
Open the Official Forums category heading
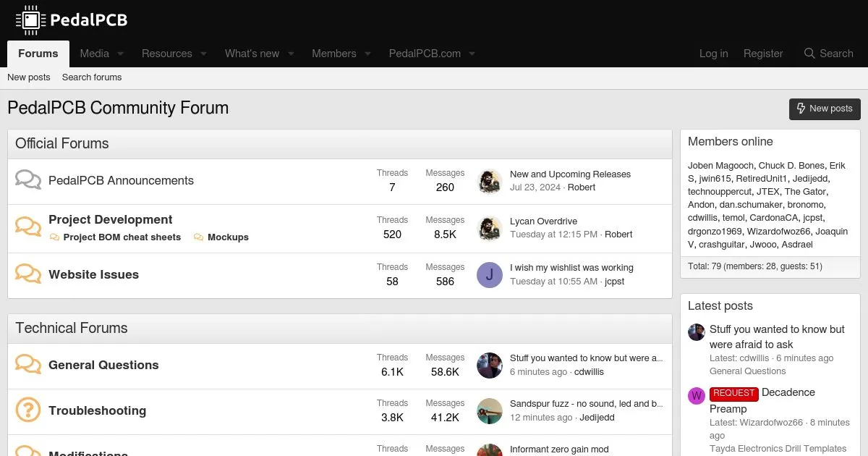(62, 143)
